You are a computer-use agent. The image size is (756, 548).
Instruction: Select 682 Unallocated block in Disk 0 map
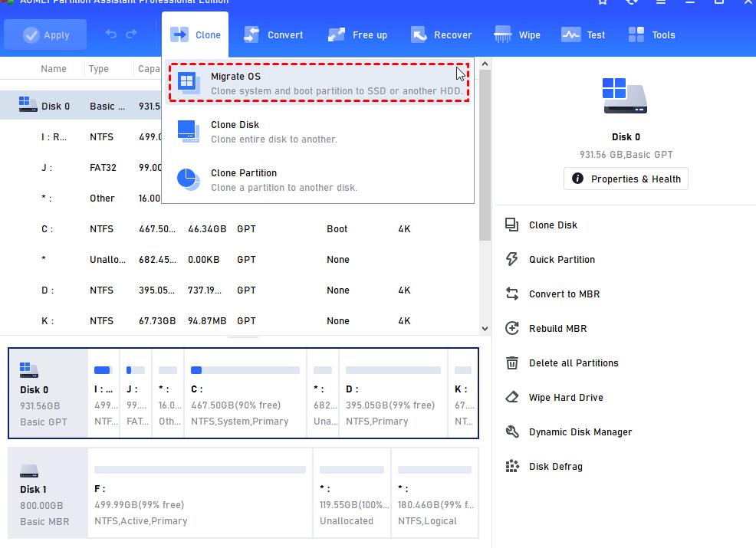click(x=323, y=393)
